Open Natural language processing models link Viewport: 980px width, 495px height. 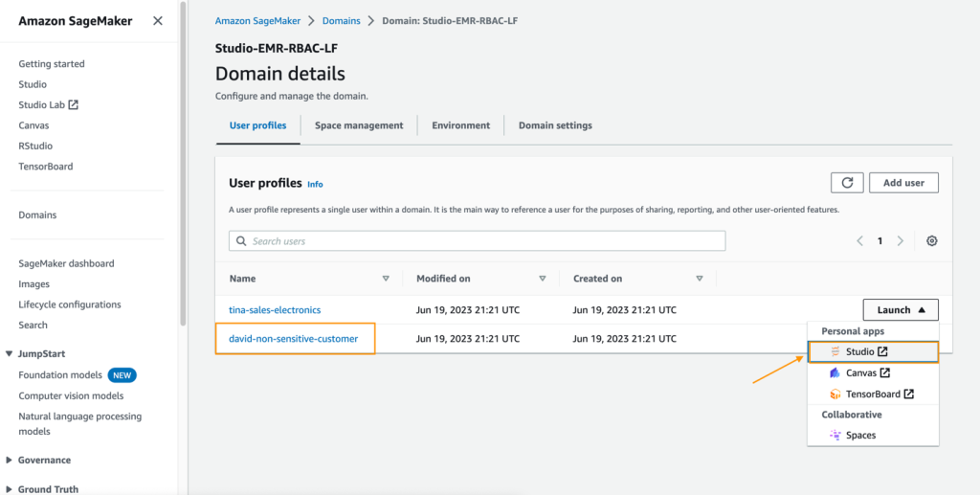click(80, 424)
